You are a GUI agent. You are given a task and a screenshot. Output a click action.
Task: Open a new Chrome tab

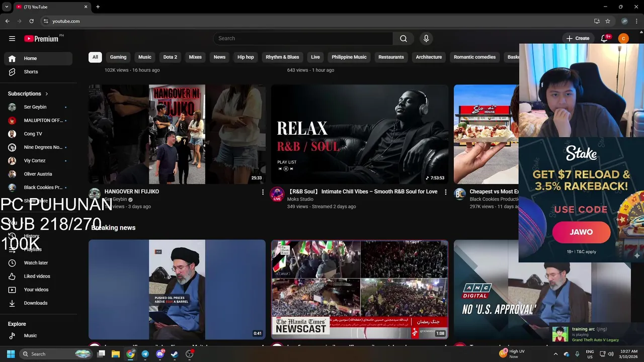pyautogui.click(x=98, y=7)
